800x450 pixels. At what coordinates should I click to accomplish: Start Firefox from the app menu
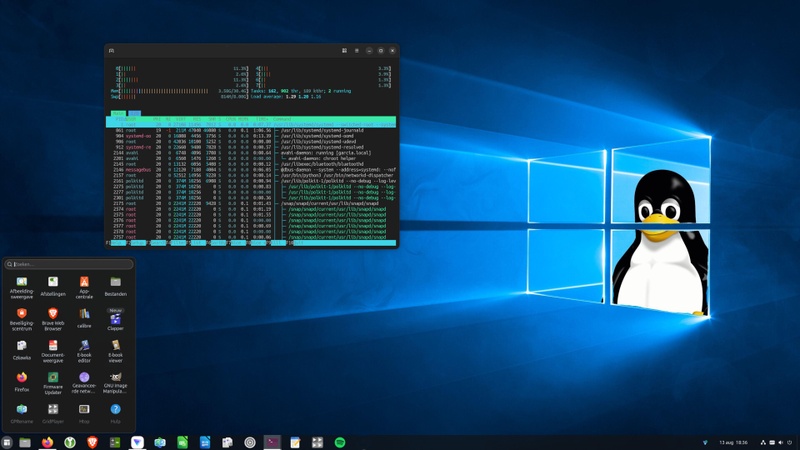point(21,382)
